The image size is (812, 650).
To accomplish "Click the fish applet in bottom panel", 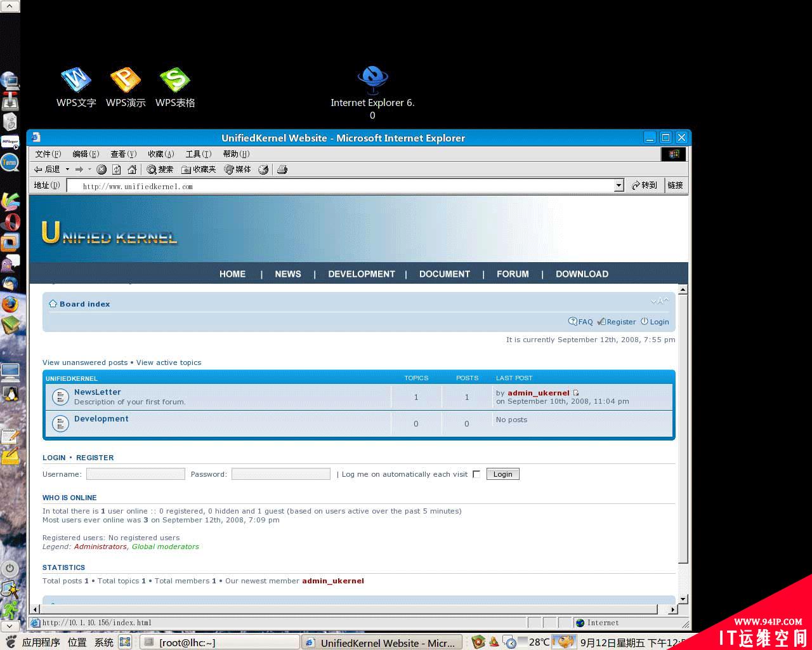I will coord(563,642).
